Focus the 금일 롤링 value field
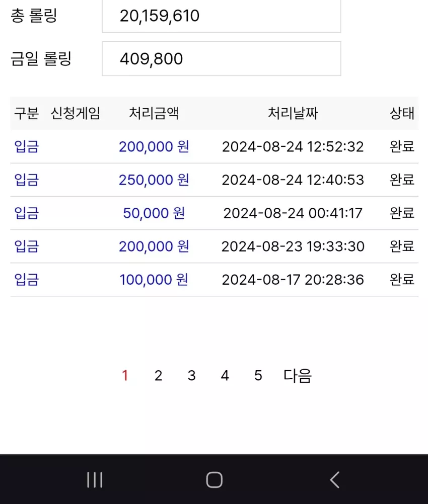 [222, 58]
